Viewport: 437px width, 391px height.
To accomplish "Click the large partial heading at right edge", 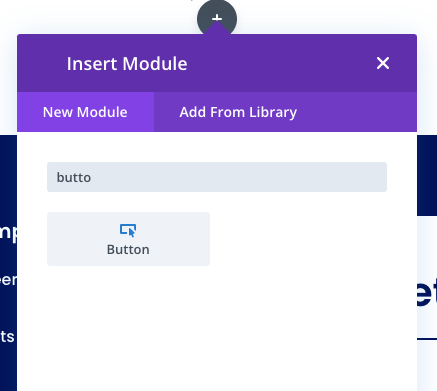I will click(x=427, y=292).
